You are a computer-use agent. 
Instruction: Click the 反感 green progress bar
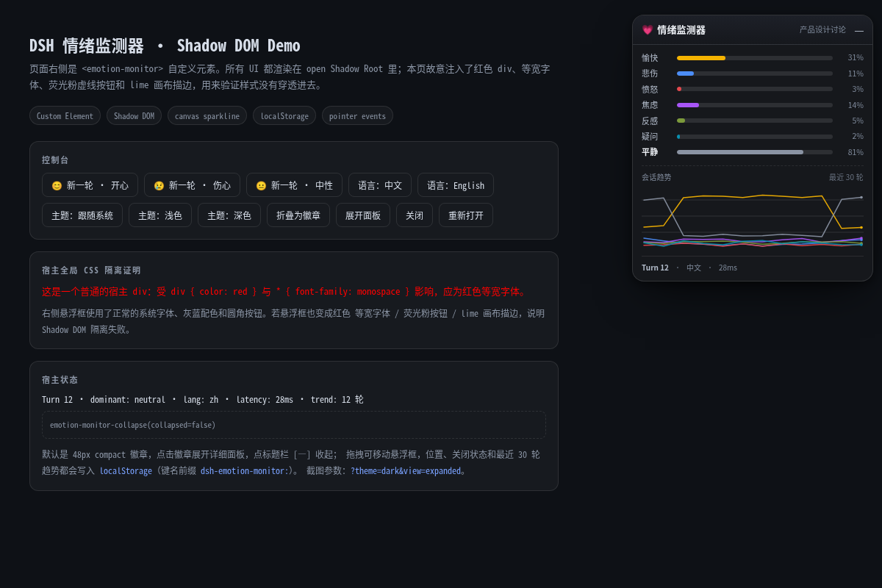(x=755, y=121)
